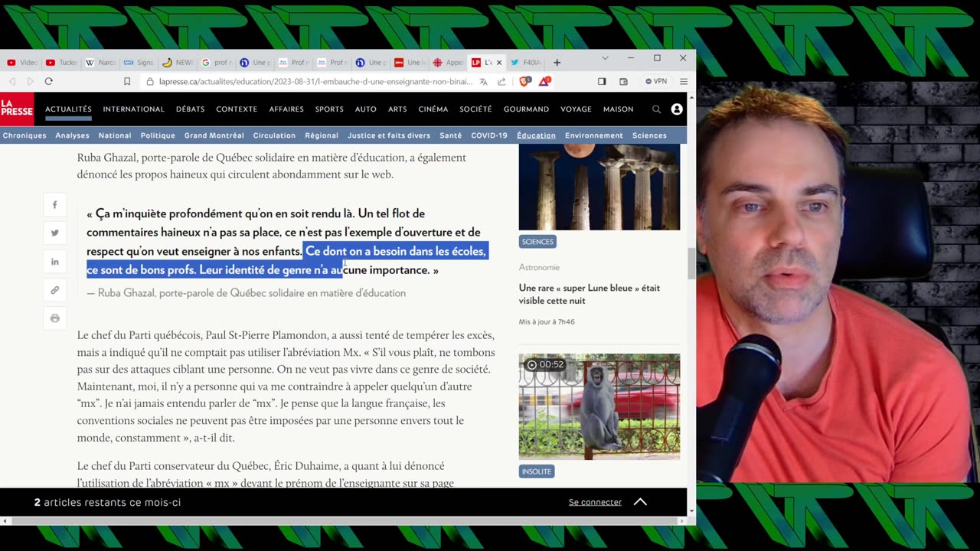Open the SOCIÉTÉ section
The image size is (980, 551).
pyautogui.click(x=475, y=109)
